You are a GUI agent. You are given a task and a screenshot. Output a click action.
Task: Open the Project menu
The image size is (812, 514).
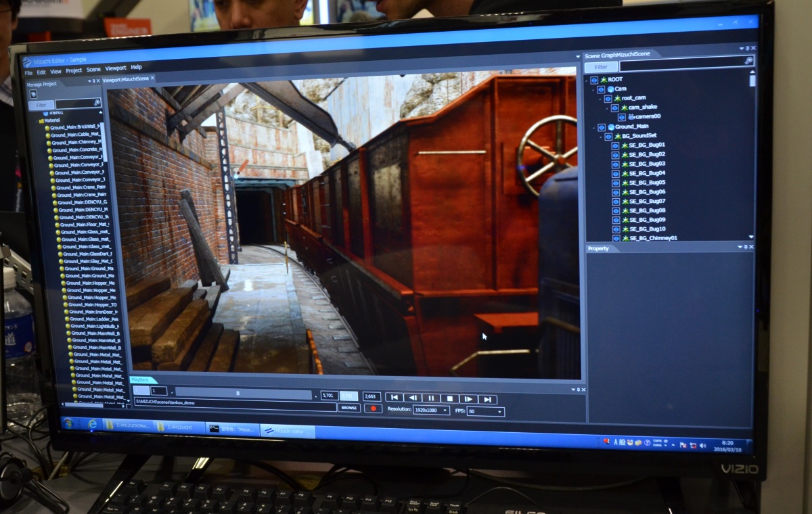(x=74, y=70)
